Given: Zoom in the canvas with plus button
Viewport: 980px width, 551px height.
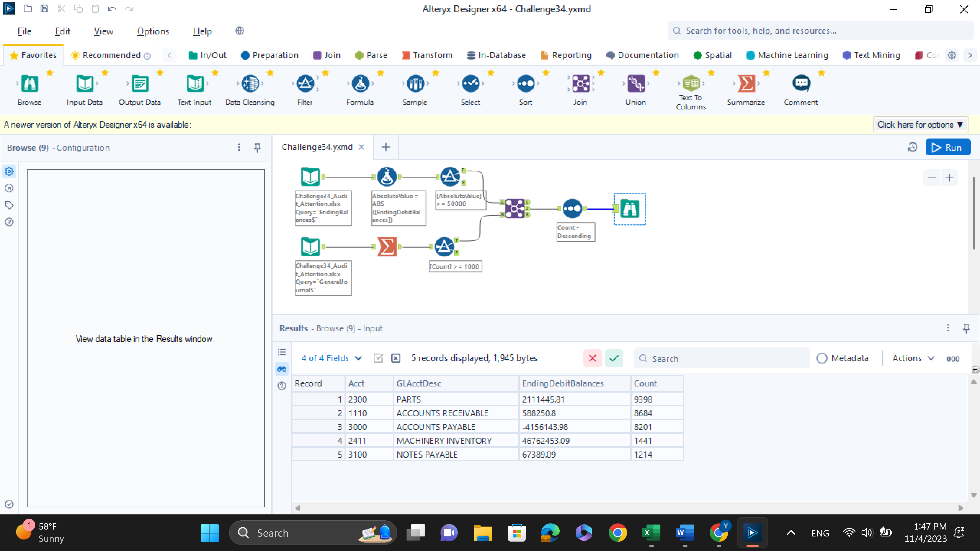Looking at the screenshot, I should pos(950,178).
